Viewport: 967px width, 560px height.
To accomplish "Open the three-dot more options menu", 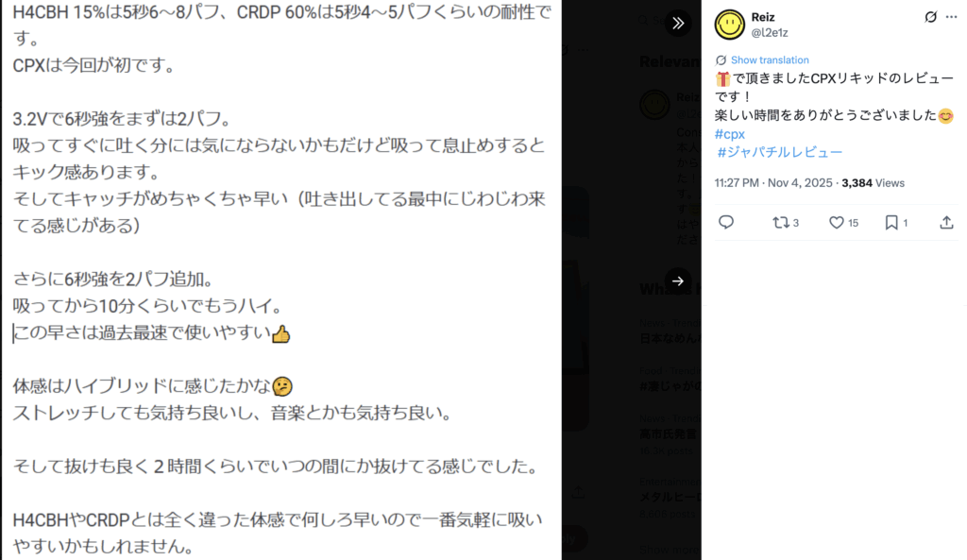I will click(952, 17).
